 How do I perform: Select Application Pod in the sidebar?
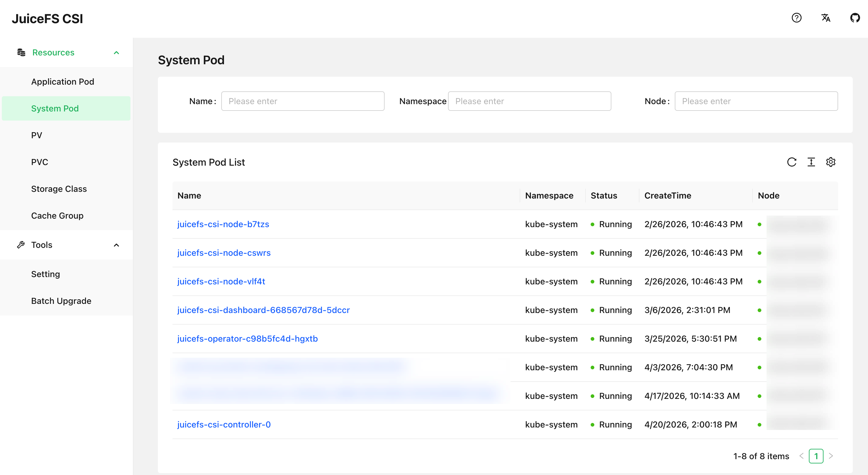pyautogui.click(x=63, y=82)
